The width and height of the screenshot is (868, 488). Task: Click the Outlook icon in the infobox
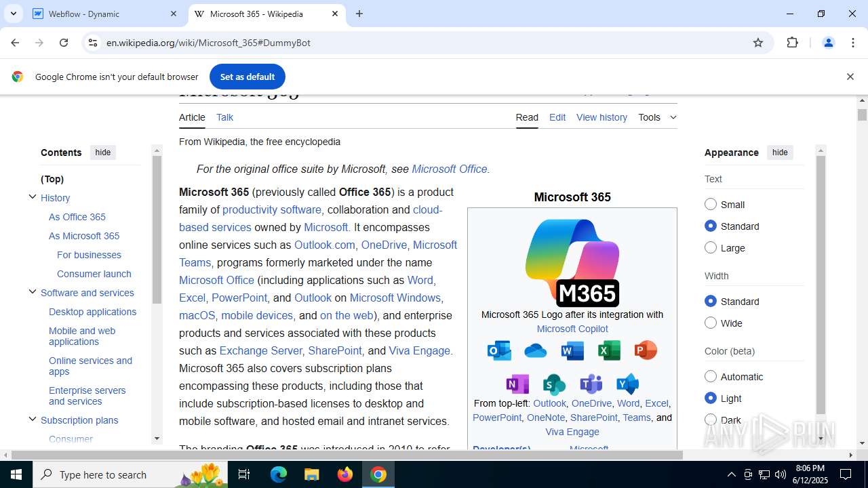tap(499, 350)
